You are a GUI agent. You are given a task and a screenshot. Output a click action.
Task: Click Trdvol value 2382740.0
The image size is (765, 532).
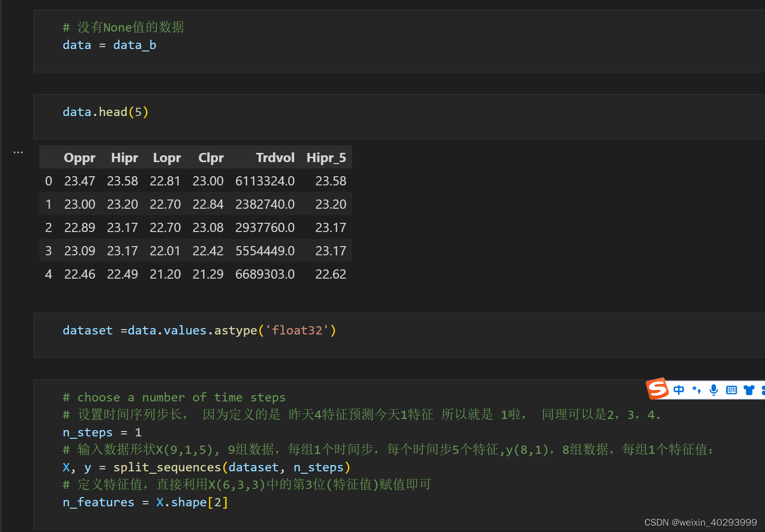pyautogui.click(x=265, y=204)
